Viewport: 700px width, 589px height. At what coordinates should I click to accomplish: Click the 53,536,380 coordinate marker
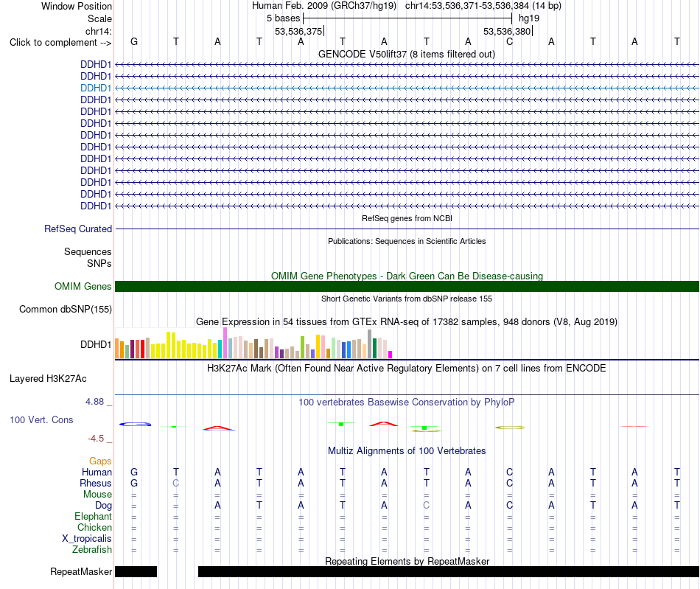pos(507,31)
